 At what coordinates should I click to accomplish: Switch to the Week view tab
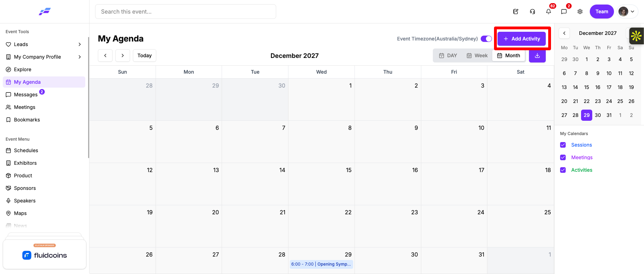[x=477, y=55]
